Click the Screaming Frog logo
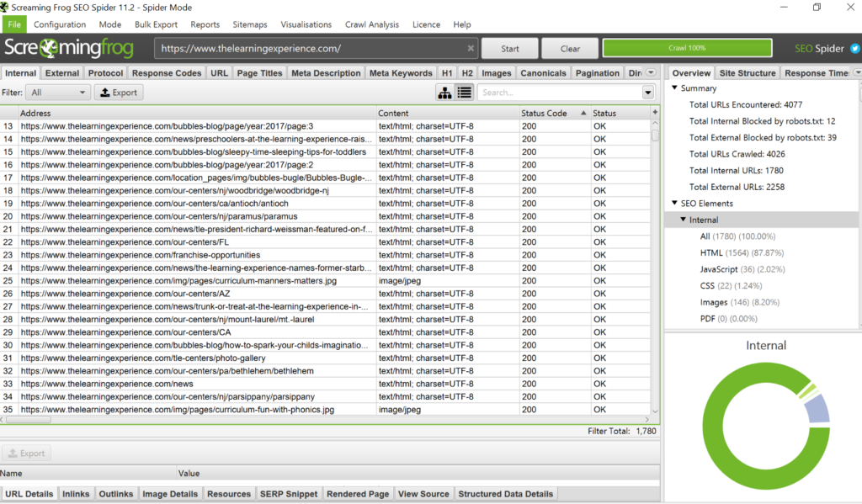The width and height of the screenshot is (862, 504). point(69,48)
